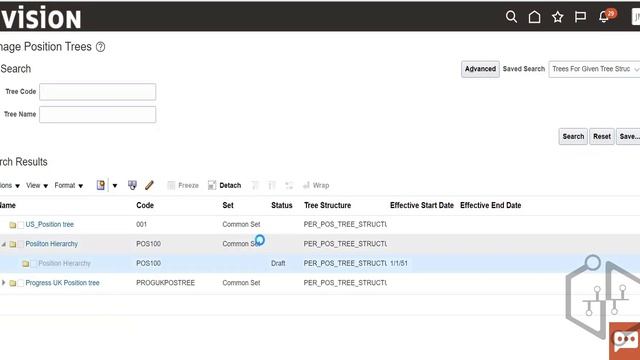
Task: Click the Reset button
Action: tap(602, 136)
